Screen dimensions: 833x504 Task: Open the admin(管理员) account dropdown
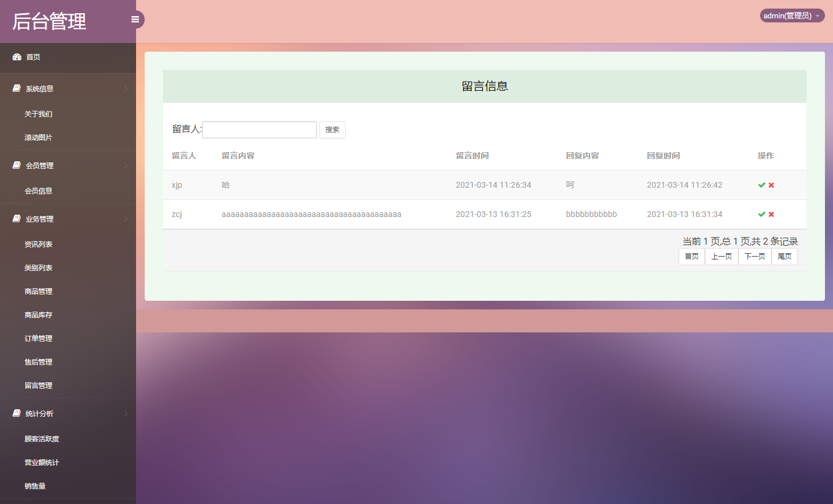click(x=792, y=15)
